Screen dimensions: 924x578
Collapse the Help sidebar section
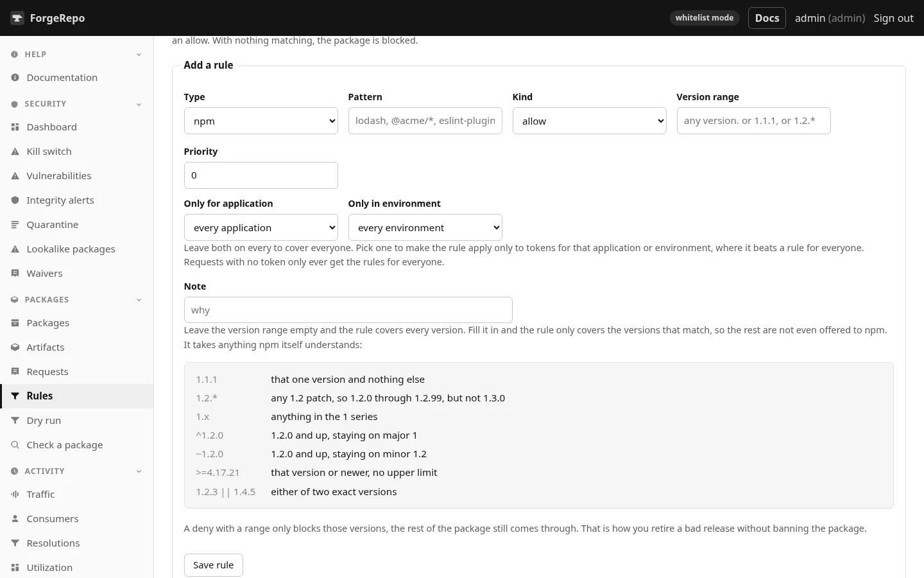(139, 55)
